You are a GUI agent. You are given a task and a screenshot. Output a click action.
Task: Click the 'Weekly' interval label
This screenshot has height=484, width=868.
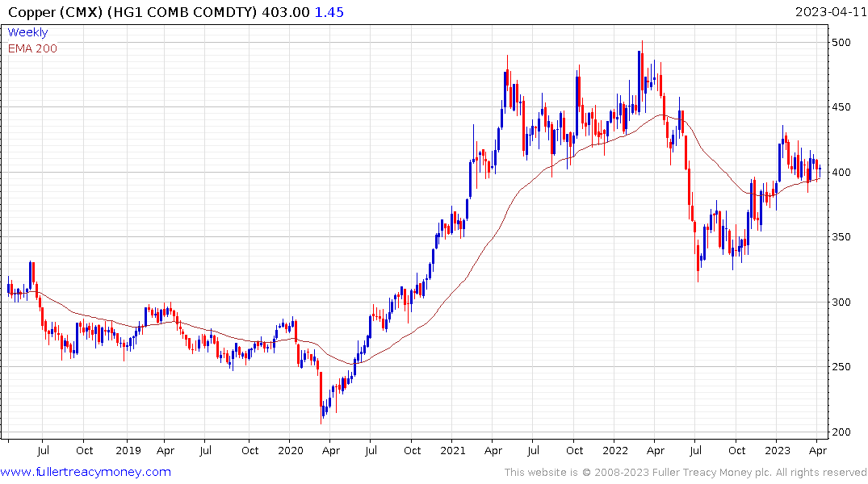[x=27, y=32]
